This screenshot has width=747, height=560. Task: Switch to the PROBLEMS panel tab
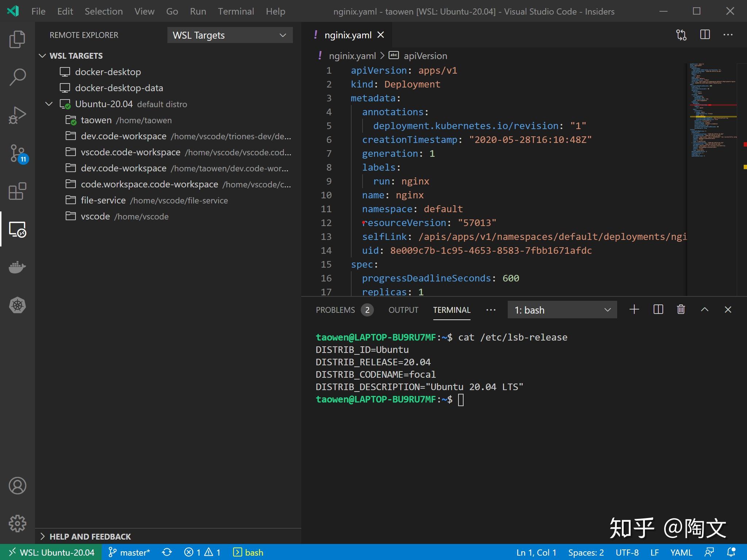(335, 310)
